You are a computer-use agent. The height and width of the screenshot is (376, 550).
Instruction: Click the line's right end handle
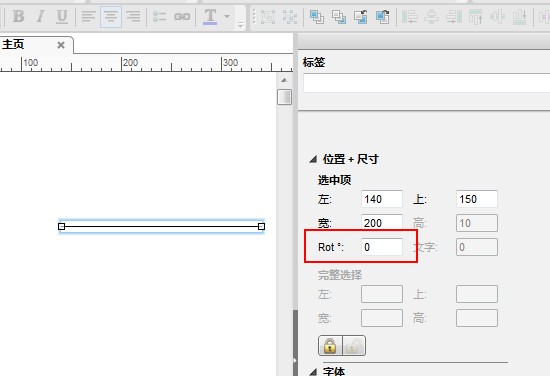coord(261,226)
